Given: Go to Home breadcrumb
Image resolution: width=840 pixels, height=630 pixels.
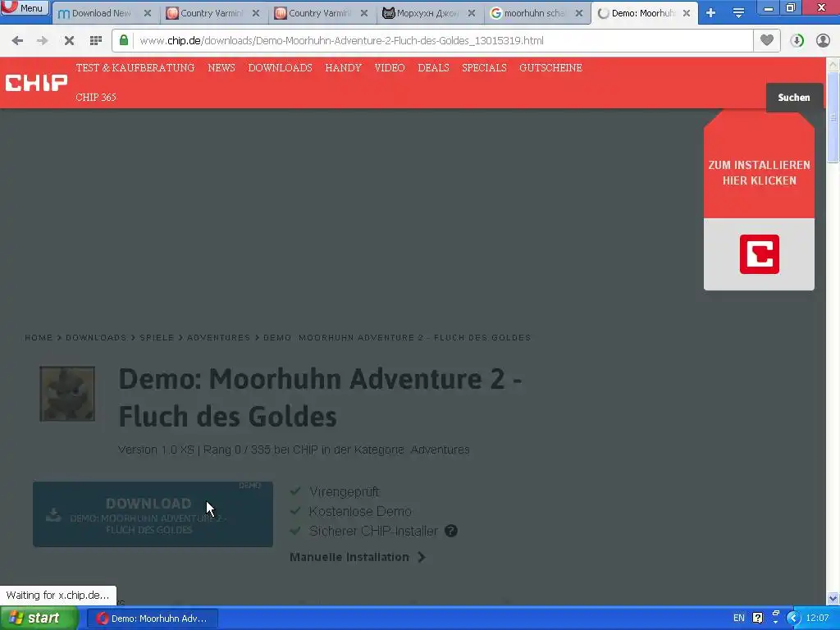Looking at the screenshot, I should coord(39,337).
